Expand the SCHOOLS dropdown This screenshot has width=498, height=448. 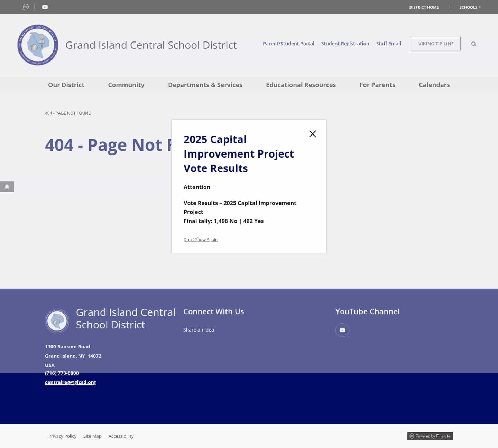pos(470,7)
